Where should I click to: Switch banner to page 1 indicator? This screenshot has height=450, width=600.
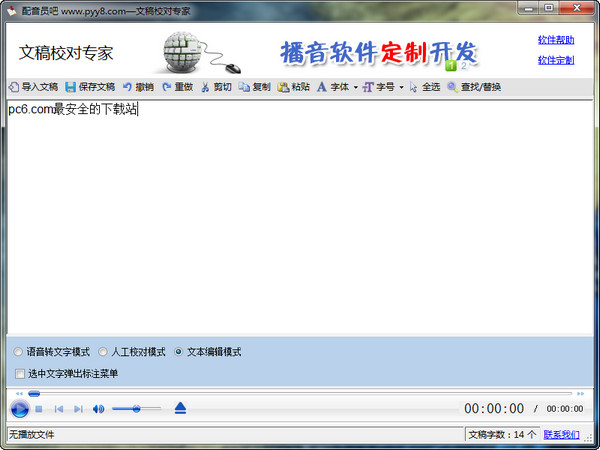tap(451, 65)
